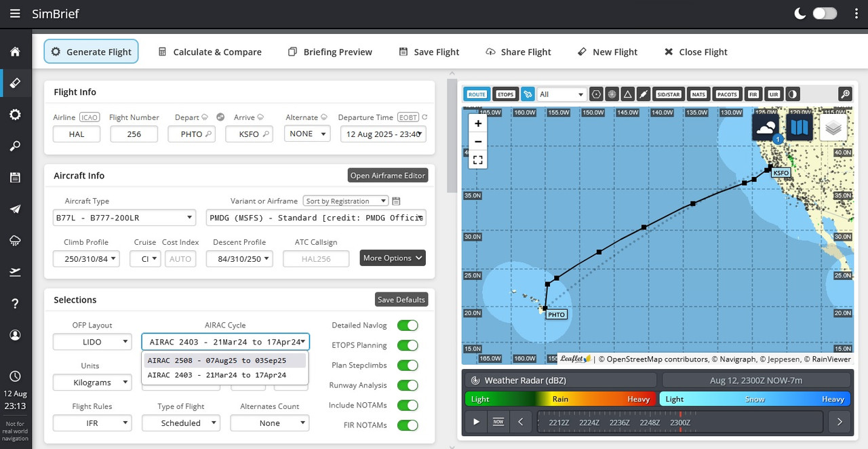The height and width of the screenshot is (449, 868).
Task: Open the map layers stack button
Action: 833,127
